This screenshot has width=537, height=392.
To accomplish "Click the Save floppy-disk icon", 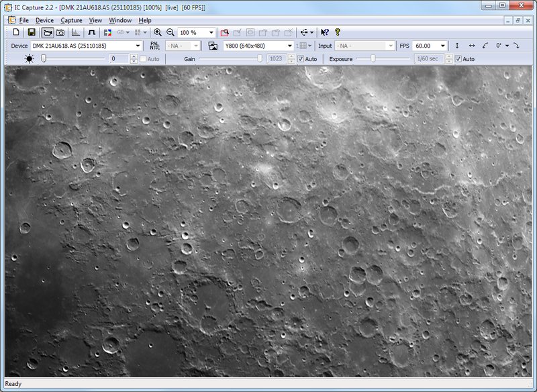I will tap(32, 32).
